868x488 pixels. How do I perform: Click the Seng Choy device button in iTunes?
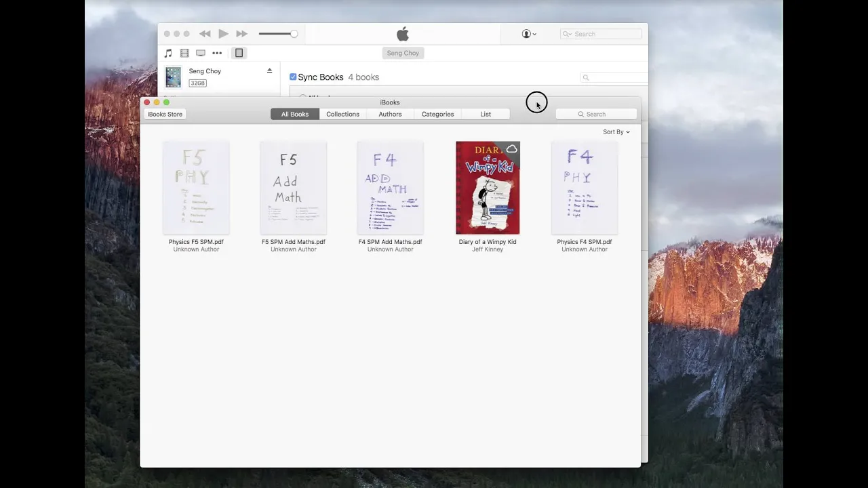click(403, 53)
